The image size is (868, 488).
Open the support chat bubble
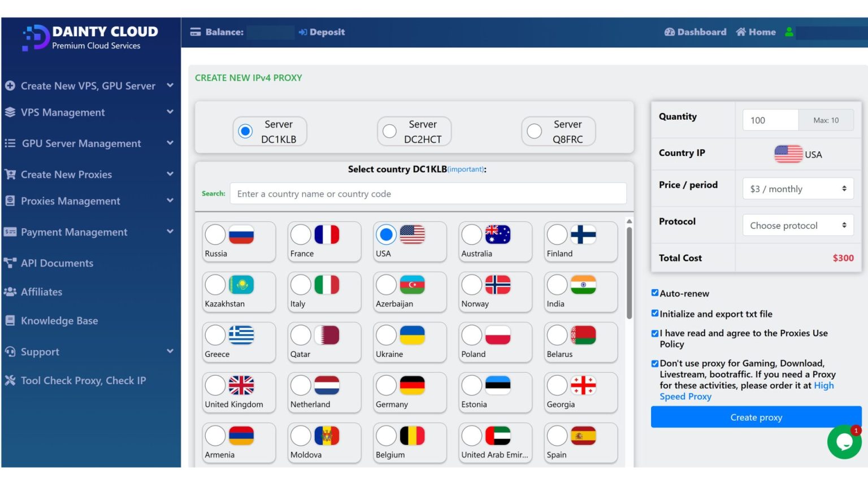(x=844, y=442)
